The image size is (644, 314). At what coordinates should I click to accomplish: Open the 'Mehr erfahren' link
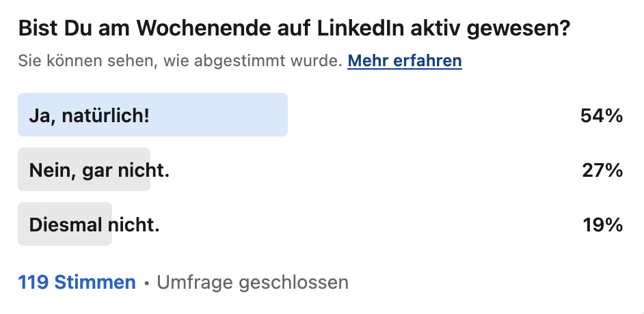pyautogui.click(x=405, y=61)
